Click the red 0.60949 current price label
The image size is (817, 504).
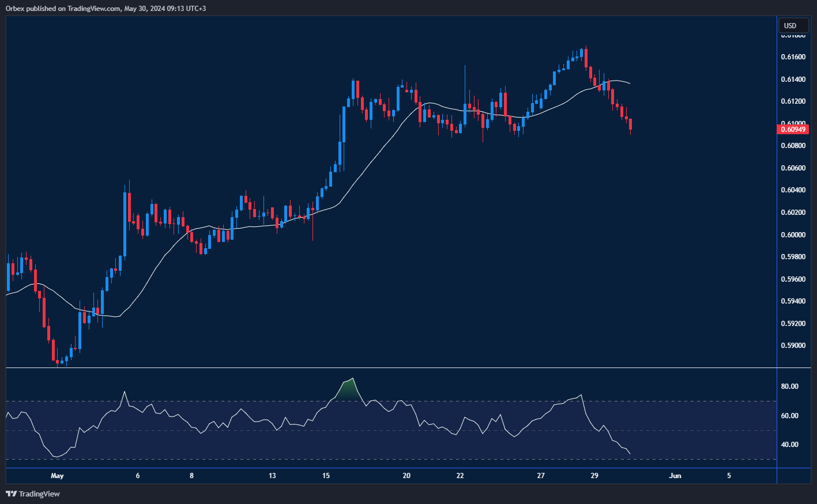pos(793,130)
